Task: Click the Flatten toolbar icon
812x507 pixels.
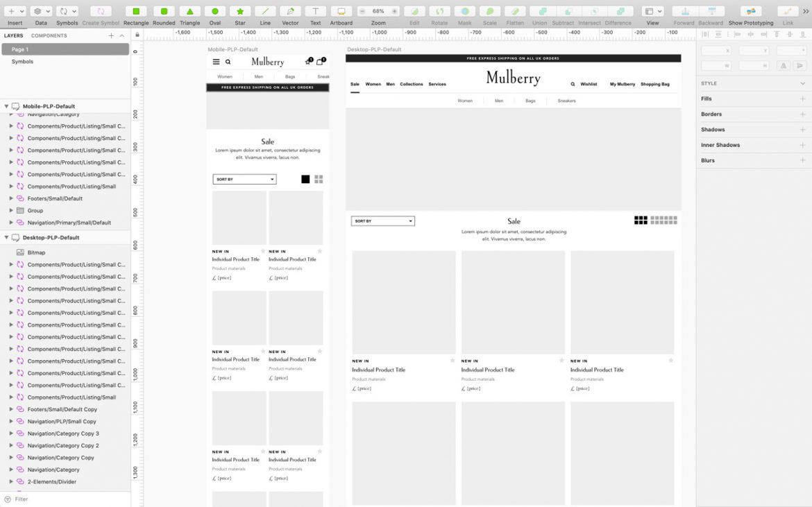Action: pos(515,11)
